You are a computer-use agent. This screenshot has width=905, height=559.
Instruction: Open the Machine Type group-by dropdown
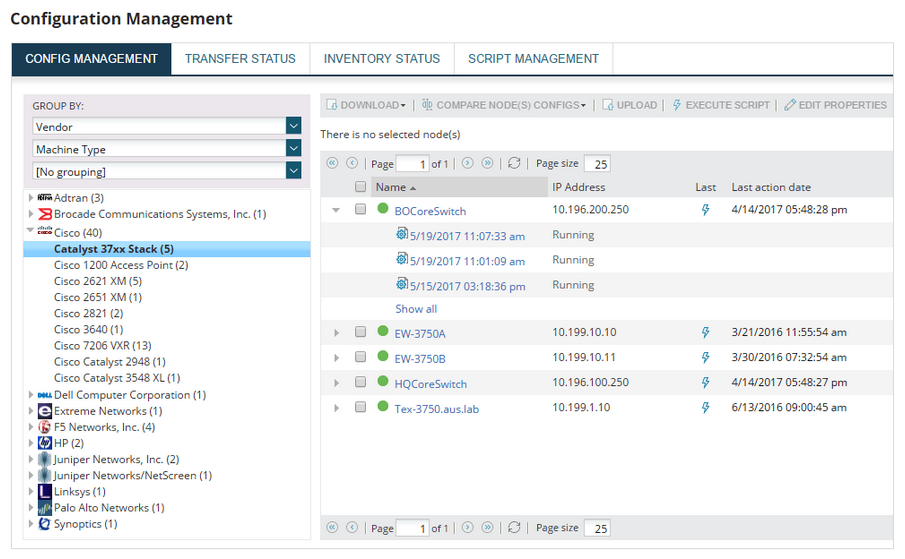tap(294, 148)
